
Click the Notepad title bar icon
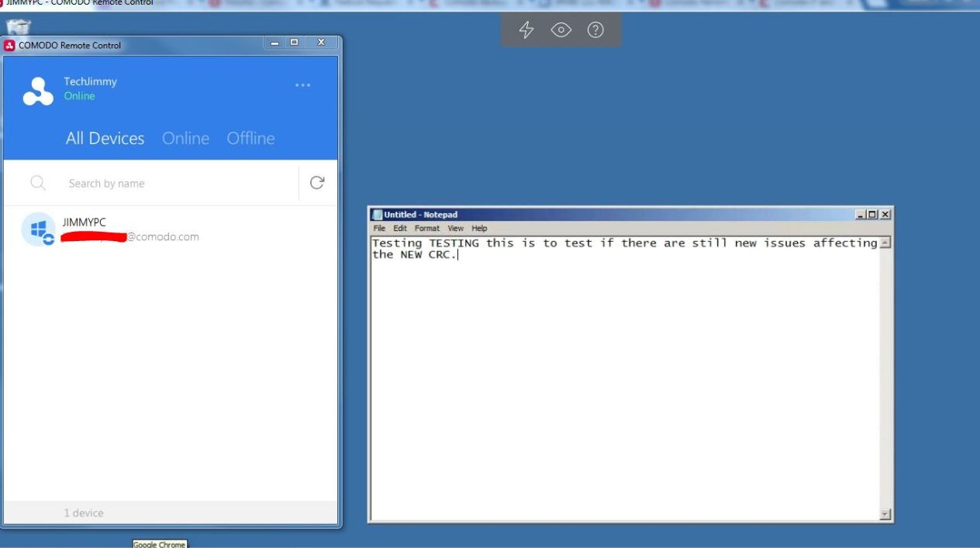pos(378,215)
